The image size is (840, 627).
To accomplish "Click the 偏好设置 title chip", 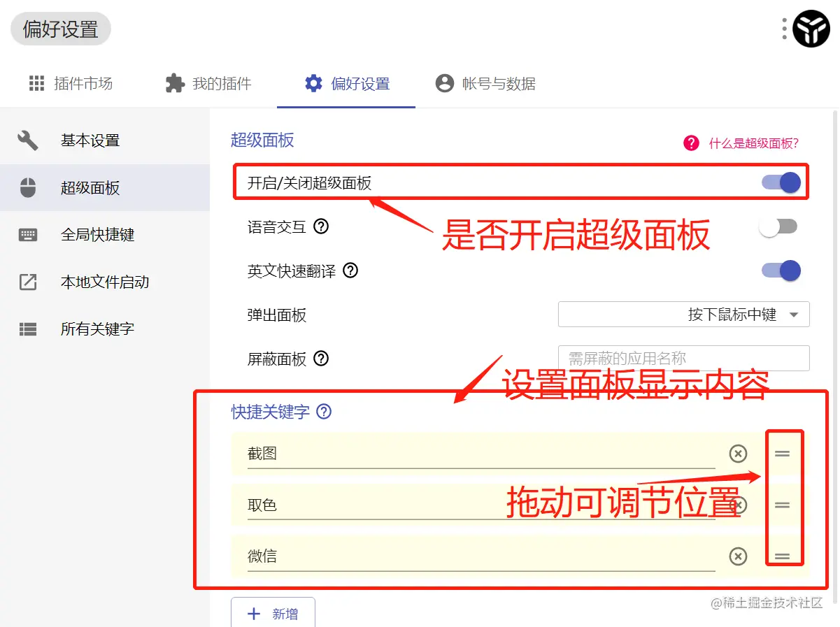I will [x=61, y=29].
